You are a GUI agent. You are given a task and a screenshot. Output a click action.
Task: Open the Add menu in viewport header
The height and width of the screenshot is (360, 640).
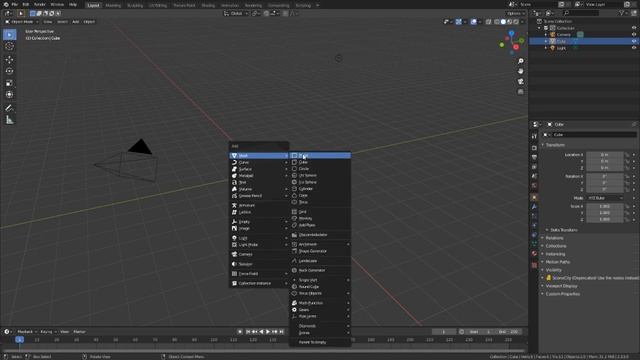point(76,22)
